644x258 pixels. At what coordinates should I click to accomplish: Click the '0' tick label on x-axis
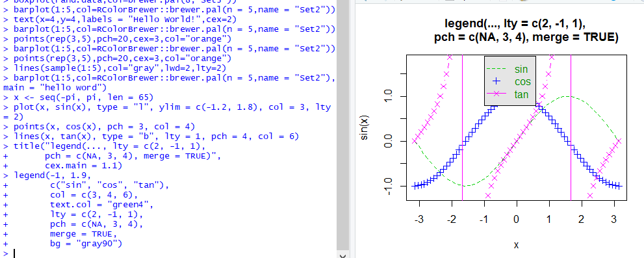pyautogui.click(x=516, y=219)
